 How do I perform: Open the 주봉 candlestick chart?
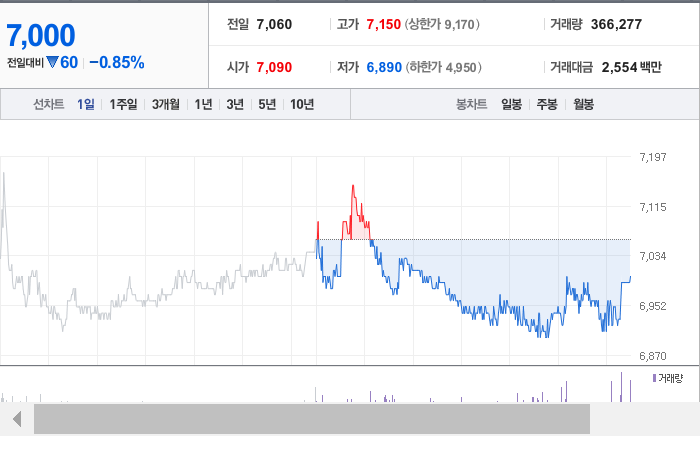click(x=547, y=104)
